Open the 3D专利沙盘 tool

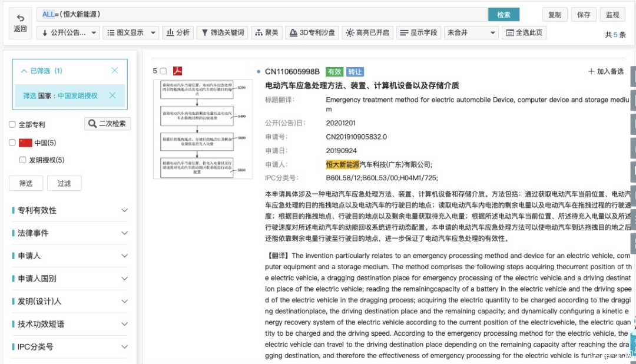click(x=312, y=32)
